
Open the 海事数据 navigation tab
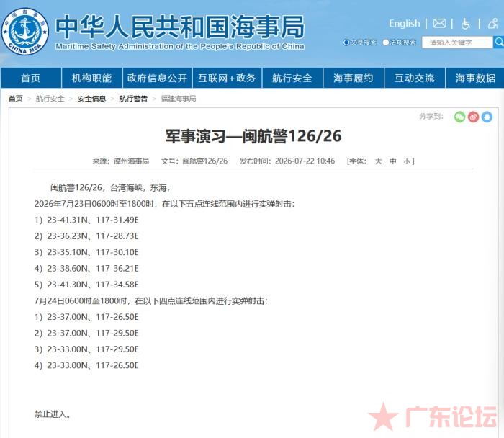pos(475,78)
